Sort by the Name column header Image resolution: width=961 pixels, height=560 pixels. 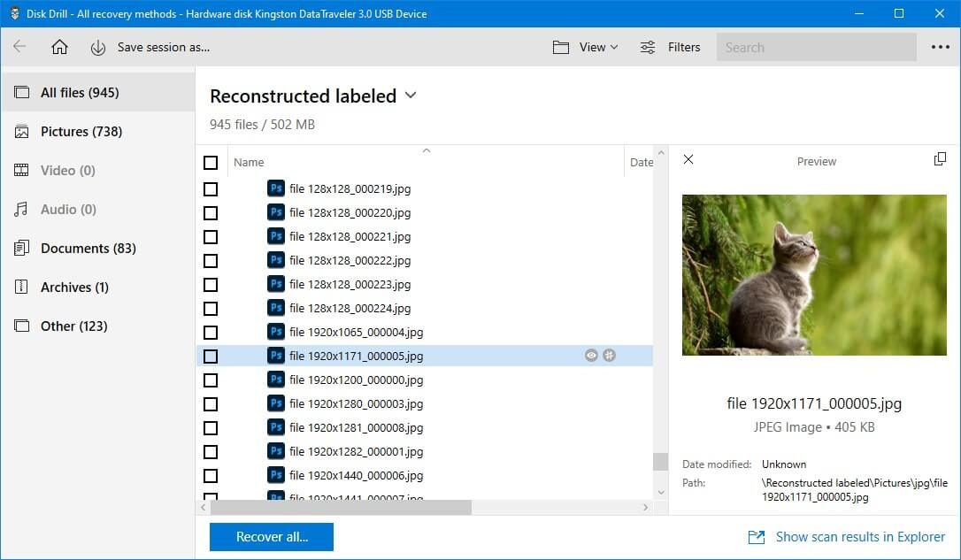pyautogui.click(x=249, y=163)
